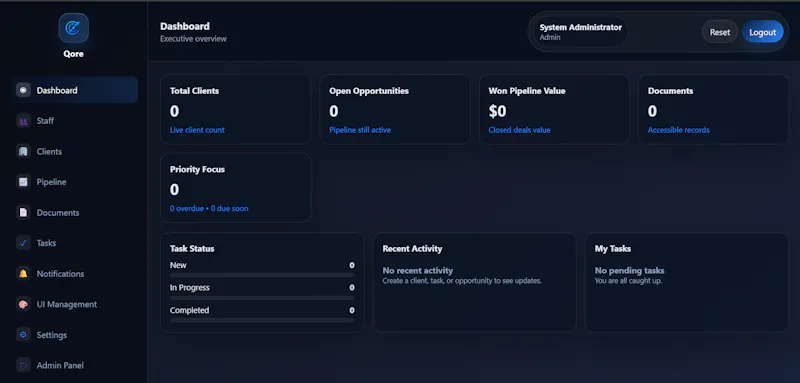Viewport: 800px width, 383px height.
Task: Click the 'Executive overview' subtitle
Action: click(193, 39)
